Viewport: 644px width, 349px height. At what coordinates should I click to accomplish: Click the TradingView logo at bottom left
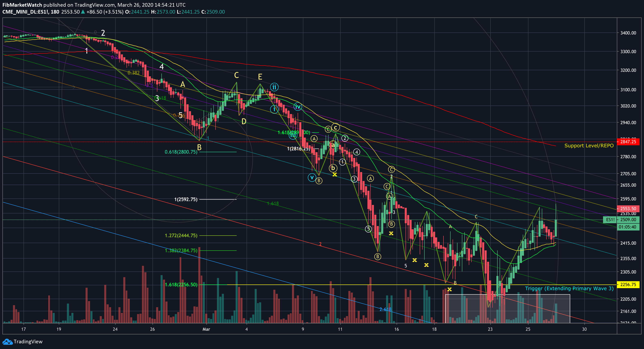pos(23,341)
